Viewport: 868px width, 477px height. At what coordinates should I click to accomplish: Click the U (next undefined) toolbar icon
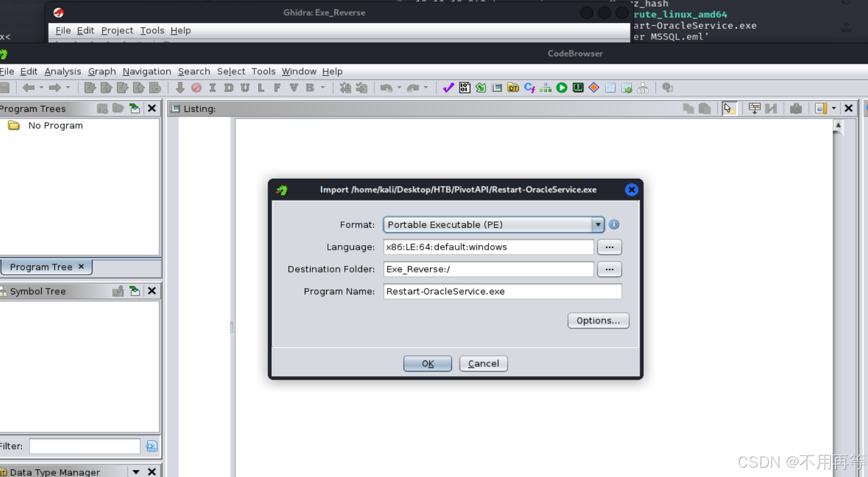(x=245, y=88)
